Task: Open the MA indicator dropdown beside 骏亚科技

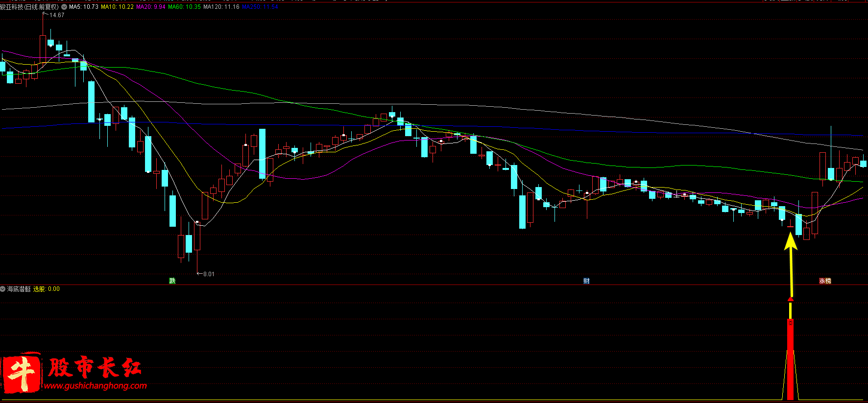Action: pyautogui.click(x=64, y=7)
